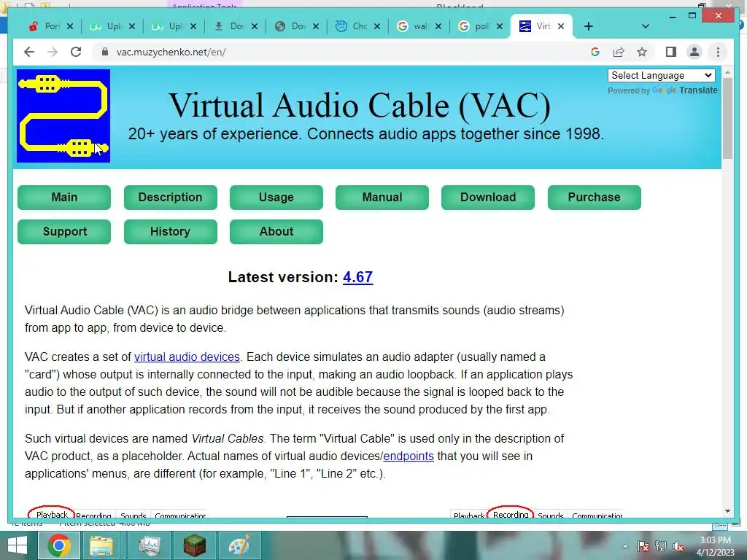Click the network tray icon
747x560 pixels.
(x=661, y=546)
